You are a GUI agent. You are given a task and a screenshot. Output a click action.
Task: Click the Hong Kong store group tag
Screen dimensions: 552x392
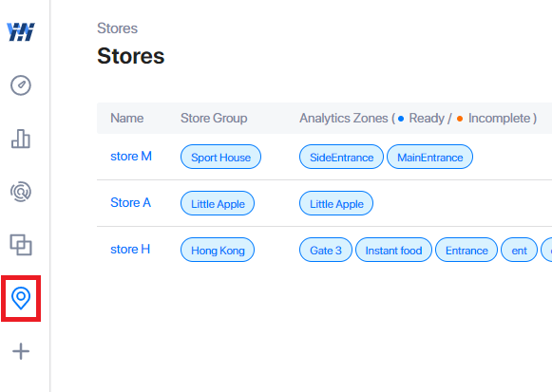pyautogui.click(x=218, y=250)
